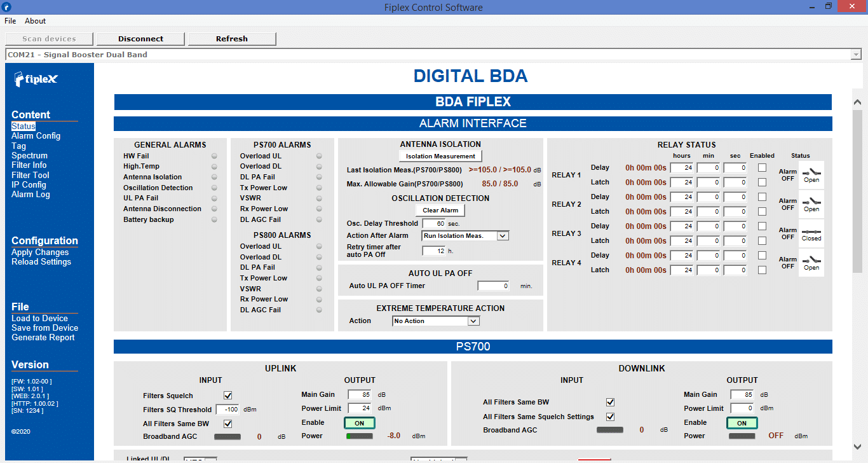868x463 pixels.
Task: Click the Uplink Power level bar
Action: pyautogui.click(x=360, y=436)
